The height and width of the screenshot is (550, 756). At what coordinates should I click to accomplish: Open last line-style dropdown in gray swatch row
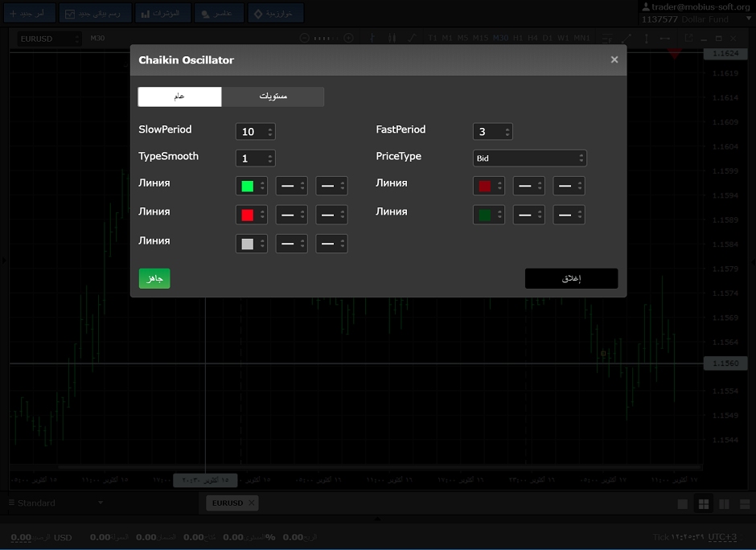pos(331,244)
